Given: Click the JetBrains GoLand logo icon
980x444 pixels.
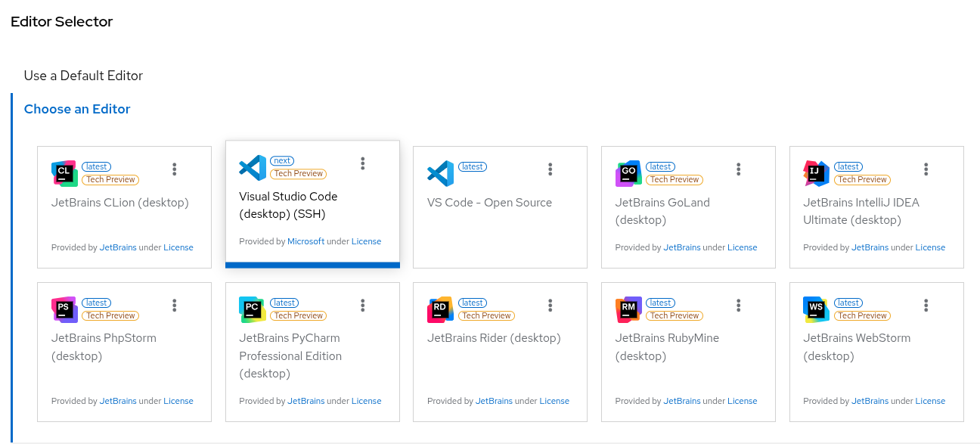Looking at the screenshot, I should point(628,173).
